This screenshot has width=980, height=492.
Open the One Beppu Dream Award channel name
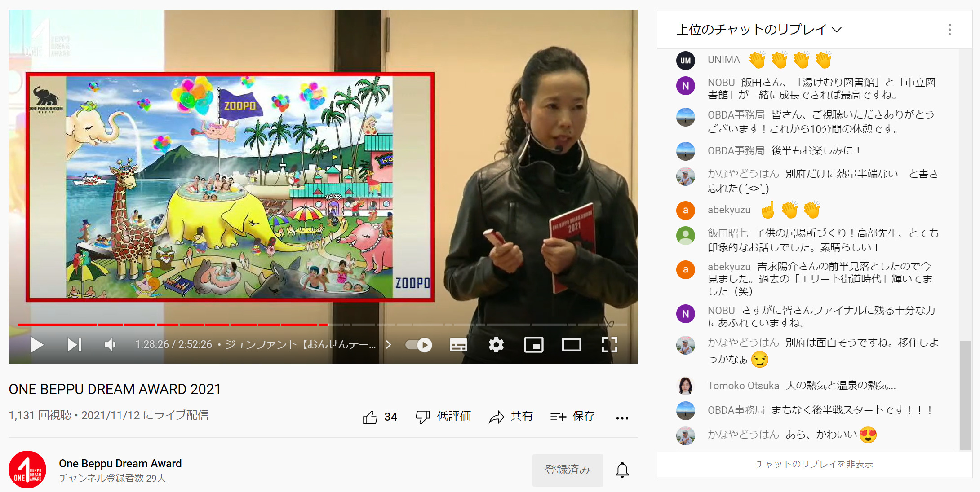(x=120, y=463)
